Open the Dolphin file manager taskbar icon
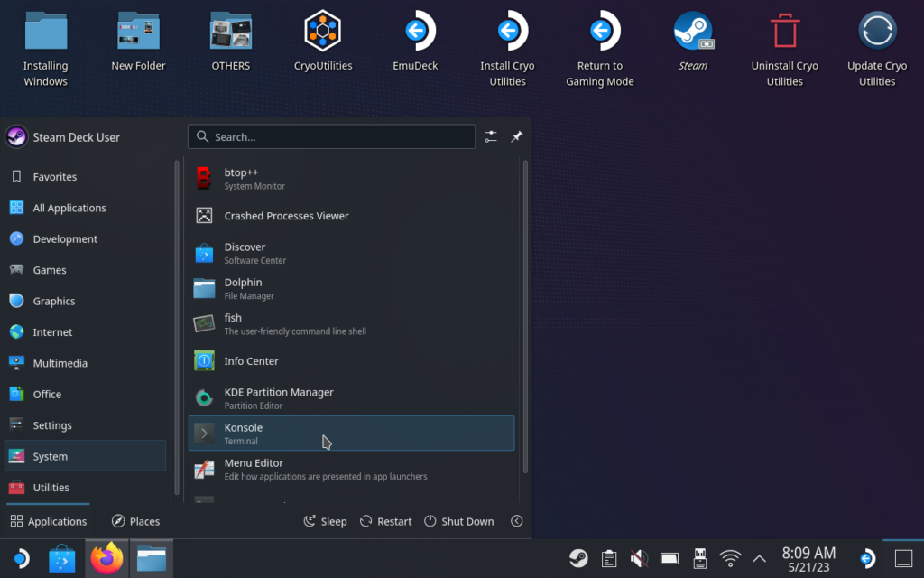Viewport: 924px width, 578px height. (x=152, y=558)
